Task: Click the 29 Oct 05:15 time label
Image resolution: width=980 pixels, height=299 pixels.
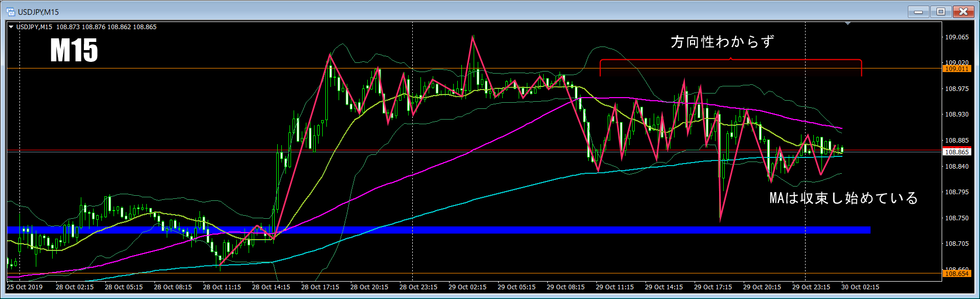Action: click(x=517, y=287)
